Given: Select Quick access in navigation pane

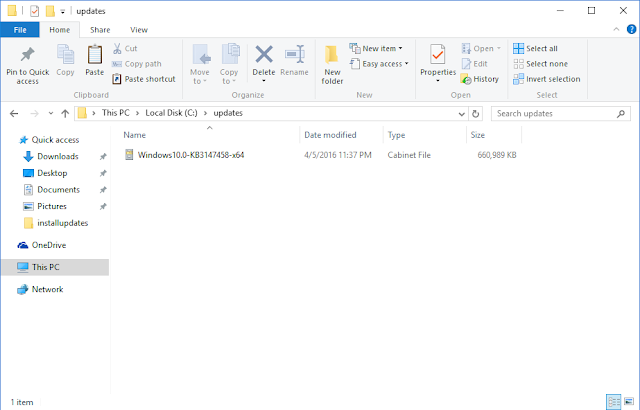Looking at the screenshot, I should pos(55,140).
